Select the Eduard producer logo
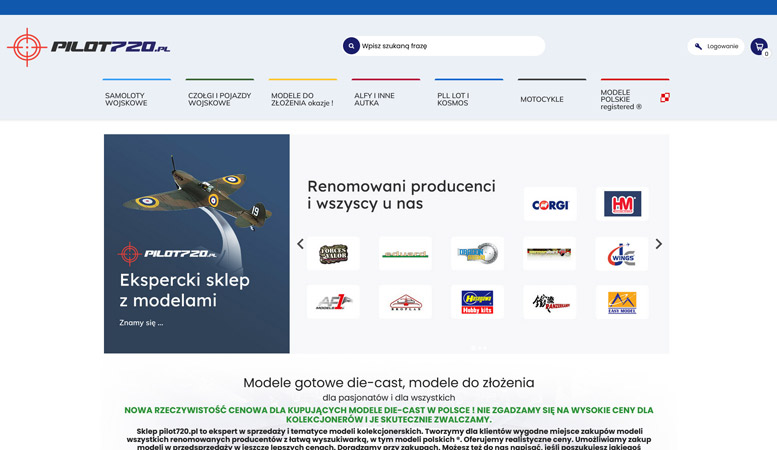 click(x=405, y=254)
